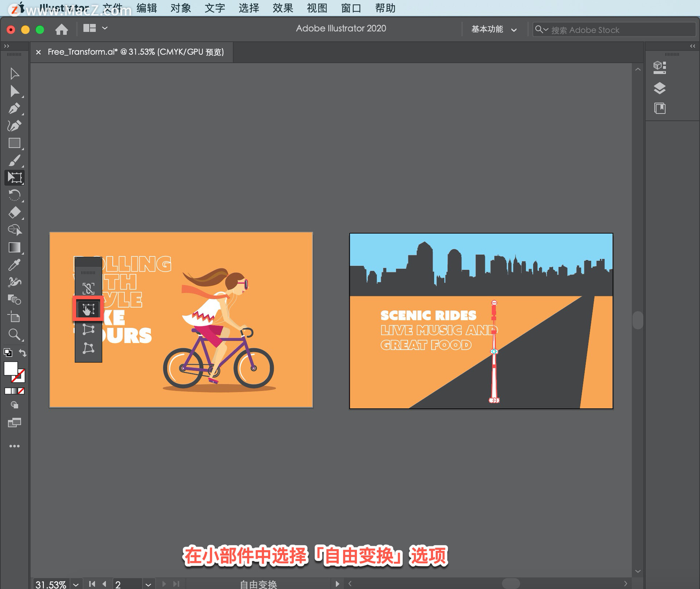700x589 pixels.
Task: Open the 文字 menu
Action: [215, 8]
